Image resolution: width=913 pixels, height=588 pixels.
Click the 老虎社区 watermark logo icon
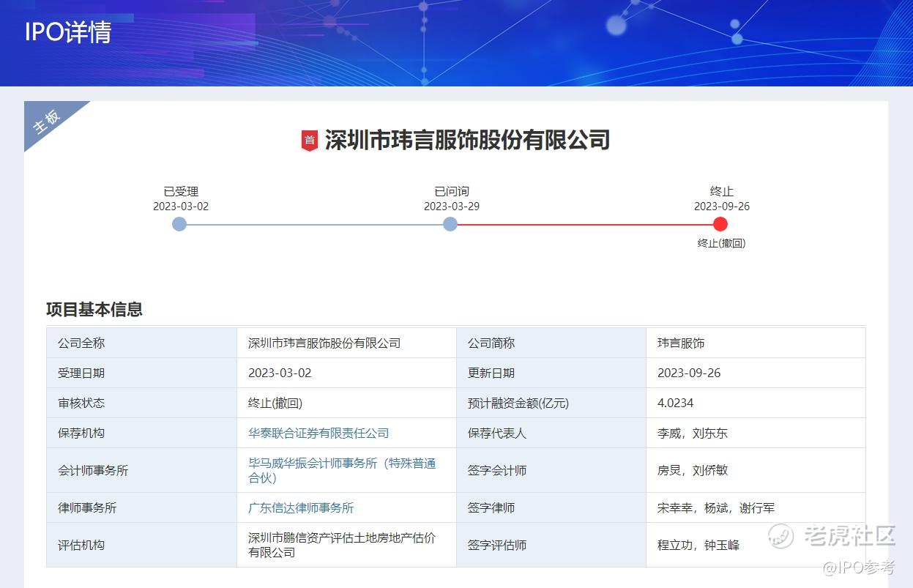tap(780, 535)
